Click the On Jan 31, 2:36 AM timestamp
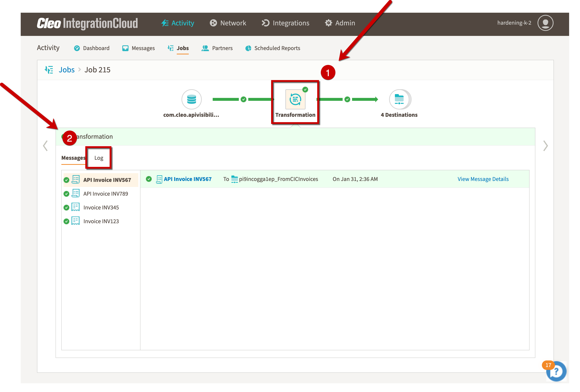The height and width of the screenshot is (392, 580). point(355,179)
